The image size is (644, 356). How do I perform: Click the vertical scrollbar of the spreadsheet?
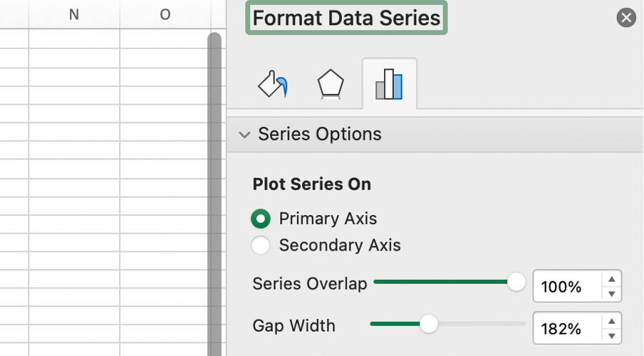point(214,192)
